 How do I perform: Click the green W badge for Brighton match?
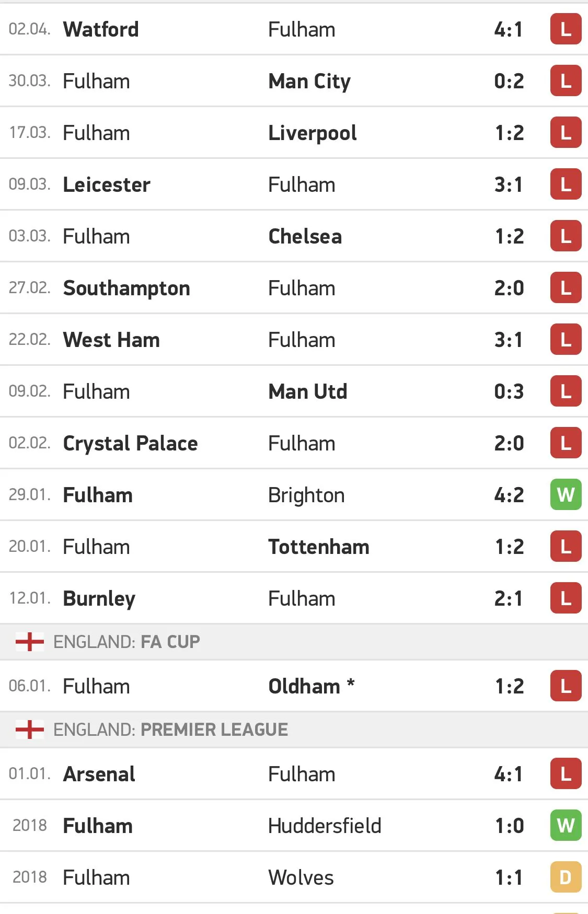566,494
